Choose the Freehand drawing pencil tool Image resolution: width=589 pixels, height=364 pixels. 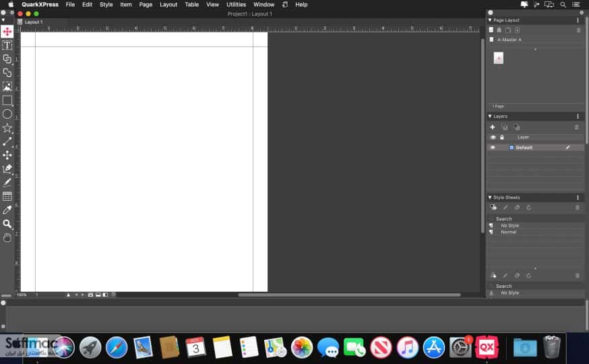(x=7, y=183)
